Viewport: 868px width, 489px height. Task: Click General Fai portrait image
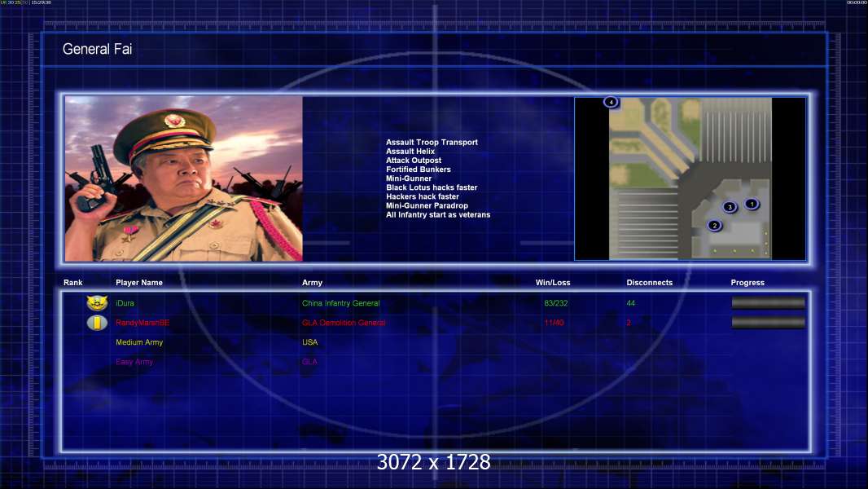click(184, 178)
